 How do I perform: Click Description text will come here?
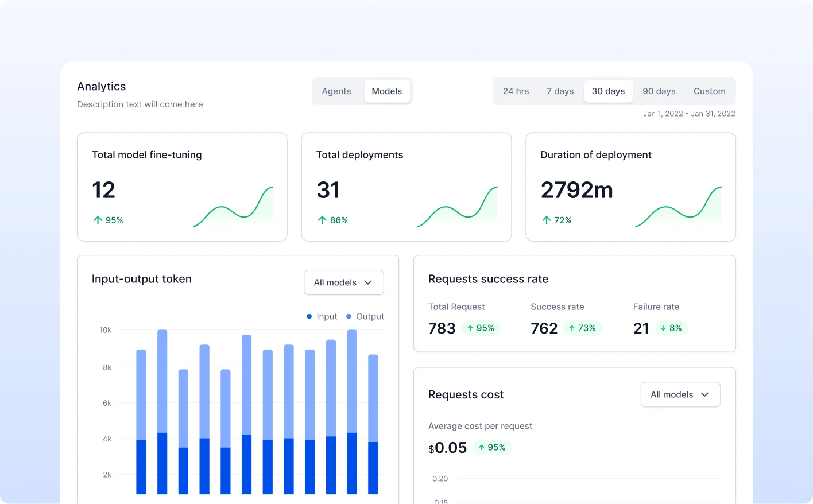[140, 104]
